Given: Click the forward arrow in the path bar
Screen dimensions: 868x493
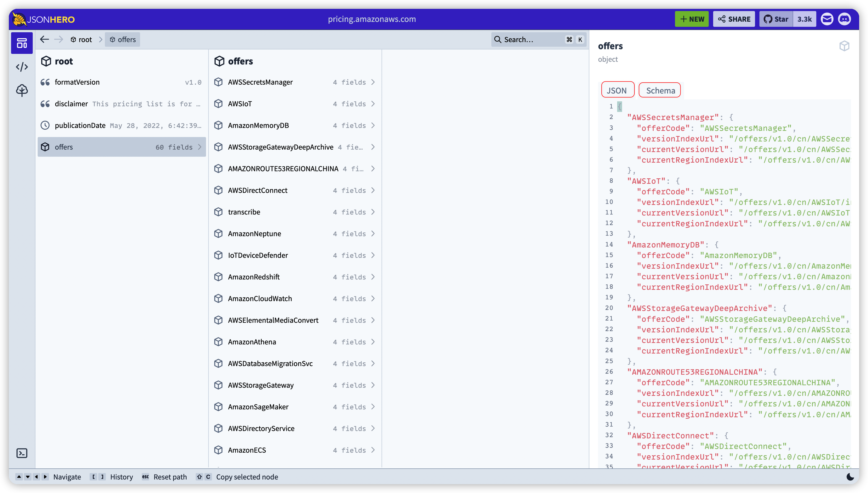Looking at the screenshot, I should pos(59,40).
